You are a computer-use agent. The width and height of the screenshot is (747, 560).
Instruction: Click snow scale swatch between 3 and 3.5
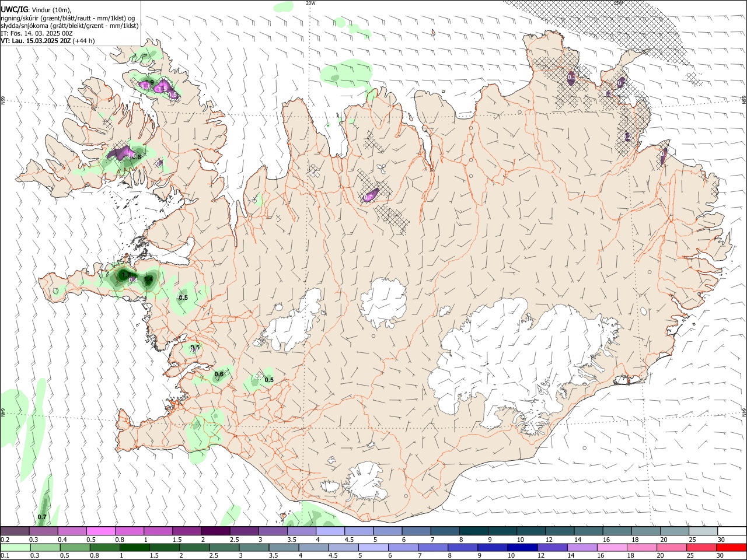click(x=273, y=531)
